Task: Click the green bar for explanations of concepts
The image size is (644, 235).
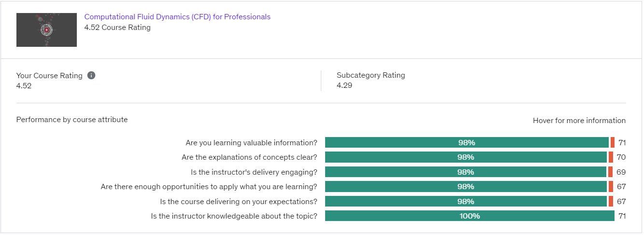Action: point(466,157)
